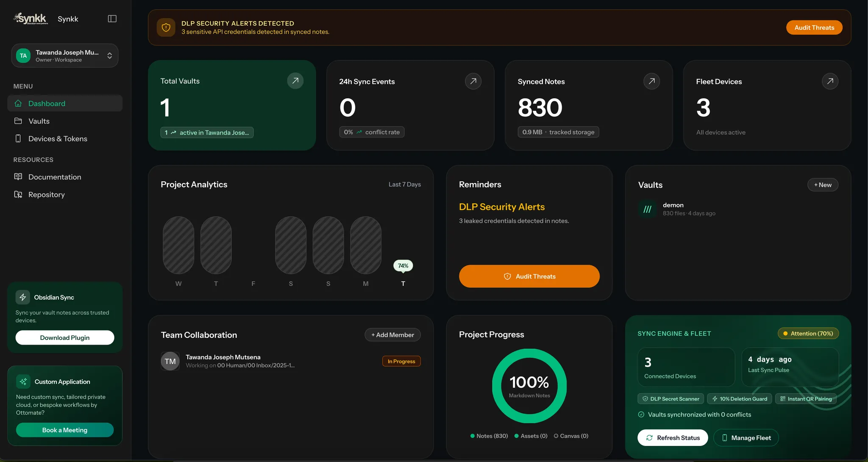Click Refresh Status button
The height and width of the screenshot is (462, 868).
tap(673, 438)
